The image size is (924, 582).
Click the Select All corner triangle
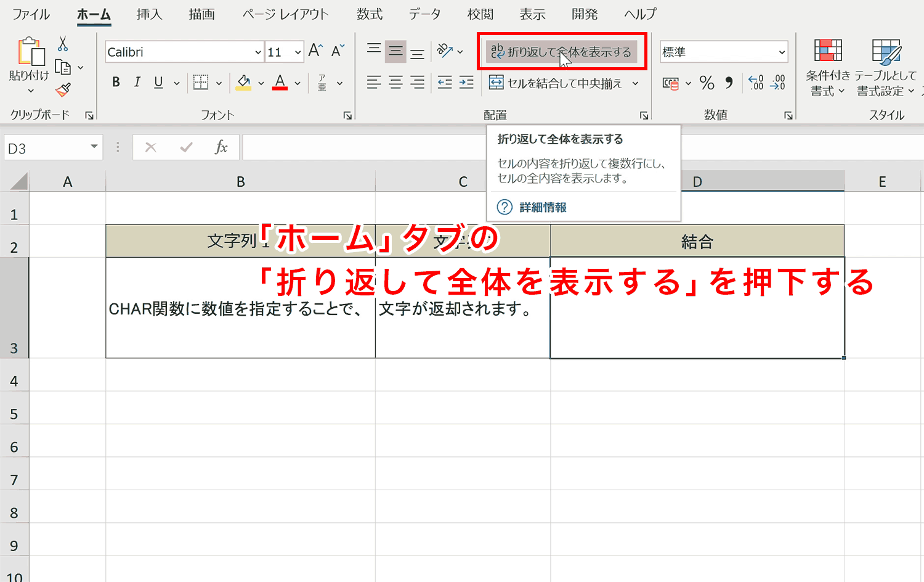18,181
